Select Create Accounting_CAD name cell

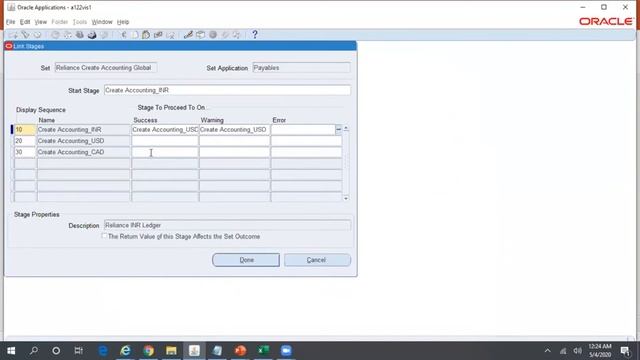(83, 152)
